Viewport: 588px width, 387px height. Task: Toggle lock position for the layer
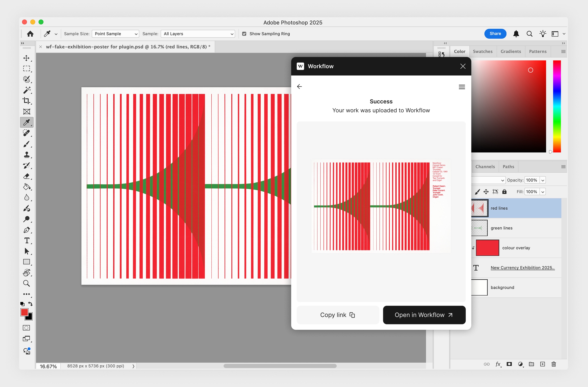click(x=486, y=192)
